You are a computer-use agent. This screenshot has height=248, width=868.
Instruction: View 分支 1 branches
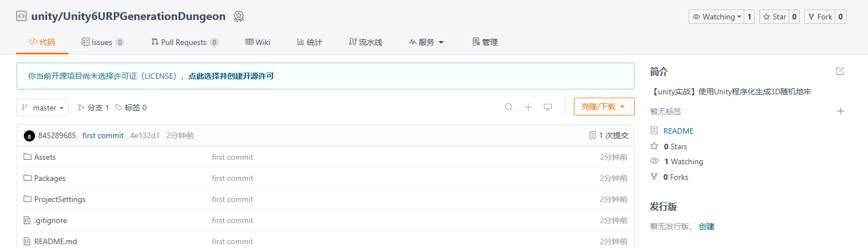click(x=93, y=108)
